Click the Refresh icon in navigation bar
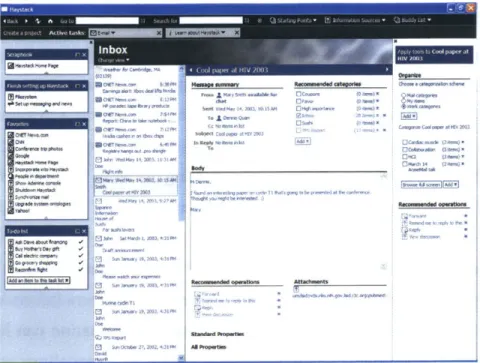Screen dimensions: 480x363 coord(38,21)
